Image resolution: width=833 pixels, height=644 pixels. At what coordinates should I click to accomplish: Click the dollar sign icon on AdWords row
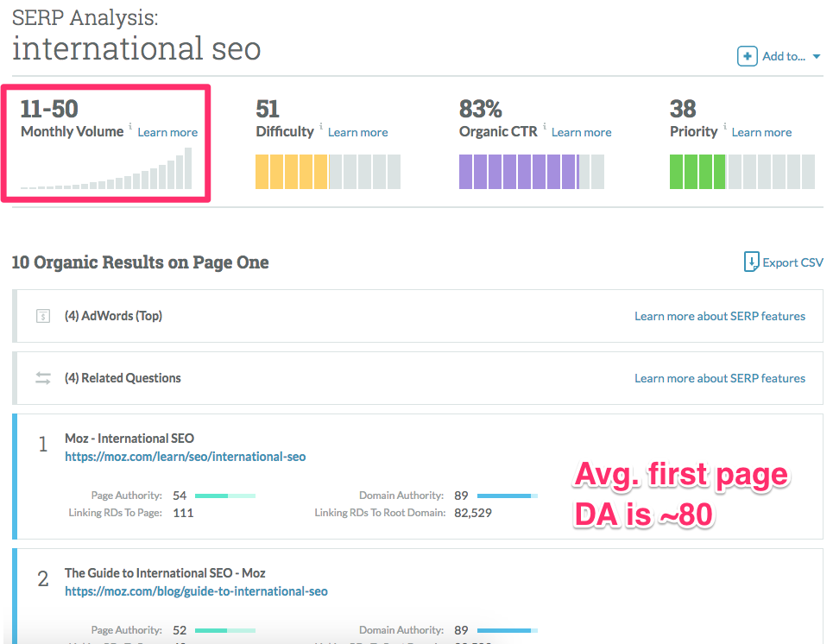tap(42, 315)
